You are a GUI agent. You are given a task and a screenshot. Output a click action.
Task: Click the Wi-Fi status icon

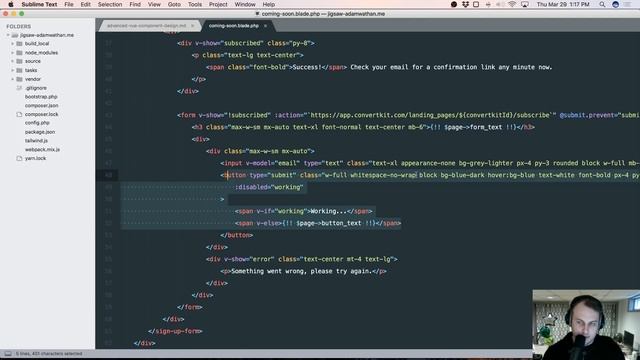coord(512,4)
